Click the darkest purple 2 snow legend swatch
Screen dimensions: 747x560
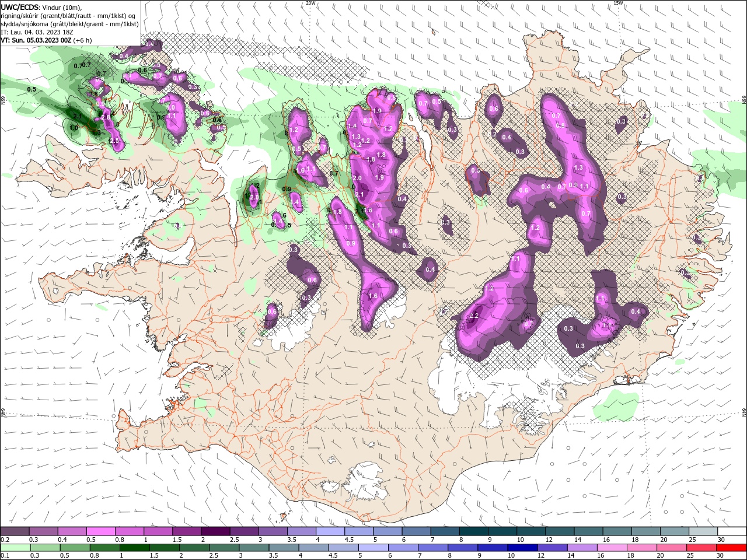[x=215, y=531]
